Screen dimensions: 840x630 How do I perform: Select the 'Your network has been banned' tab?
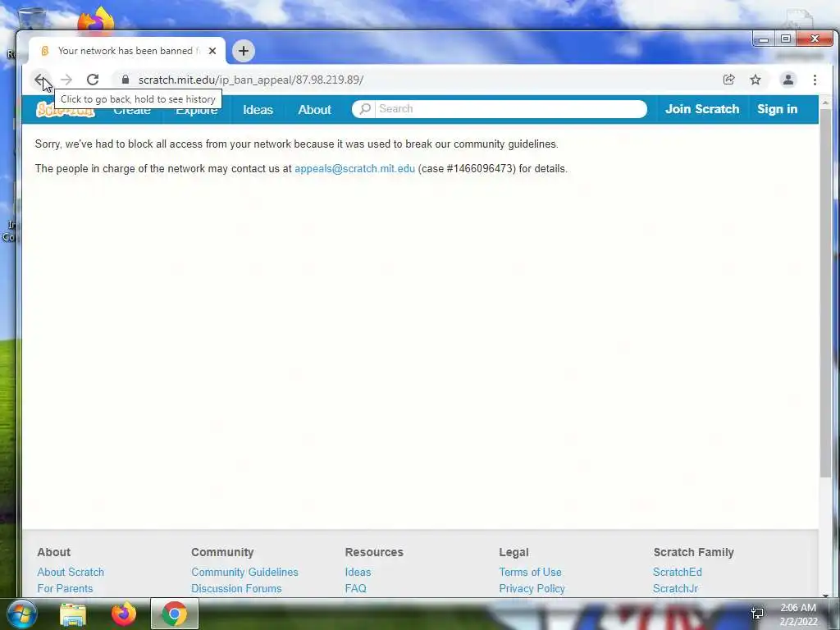(127, 51)
